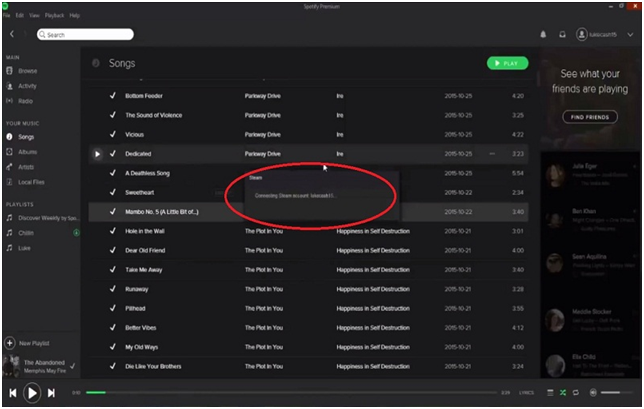Expand the user account dropdown arrow
This screenshot has height=409, width=644.
(629, 34)
